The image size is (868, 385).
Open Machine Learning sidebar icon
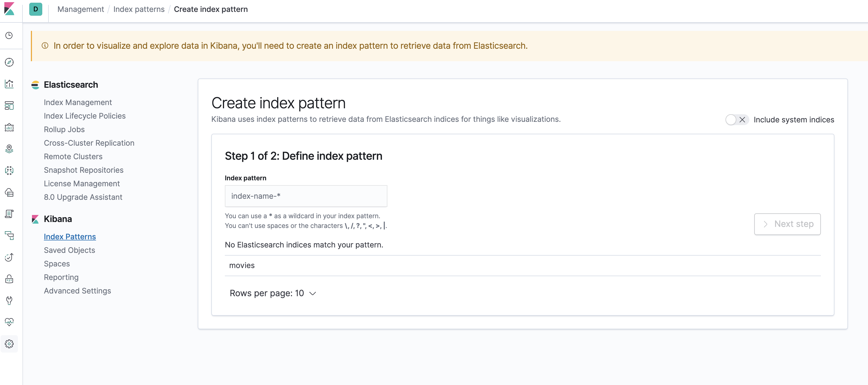[x=9, y=171]
